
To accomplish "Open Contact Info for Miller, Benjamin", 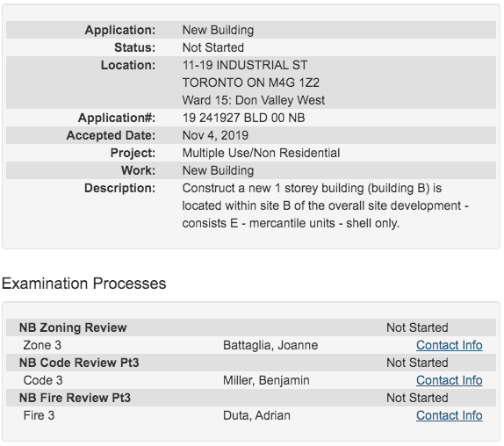I will coord(449,380).
